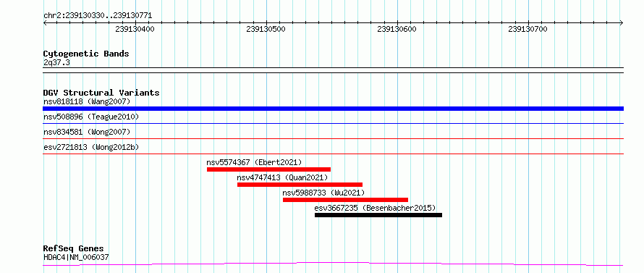Click the magenta HDAC4 gene track line
Image resolution: width=644 pixels, height=273 pixels.
(333, 264)
